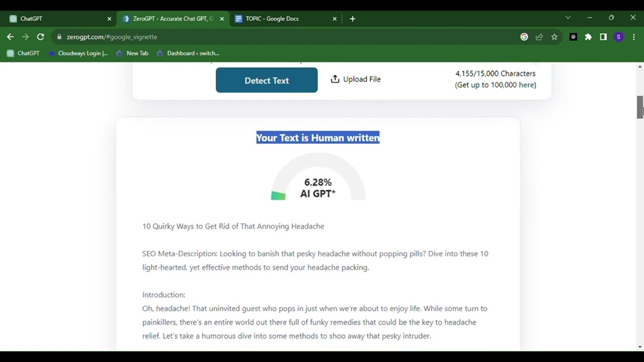Click the Upload File icon
The width and height of the screenshot is (644, 362).
tap(335, 79)
